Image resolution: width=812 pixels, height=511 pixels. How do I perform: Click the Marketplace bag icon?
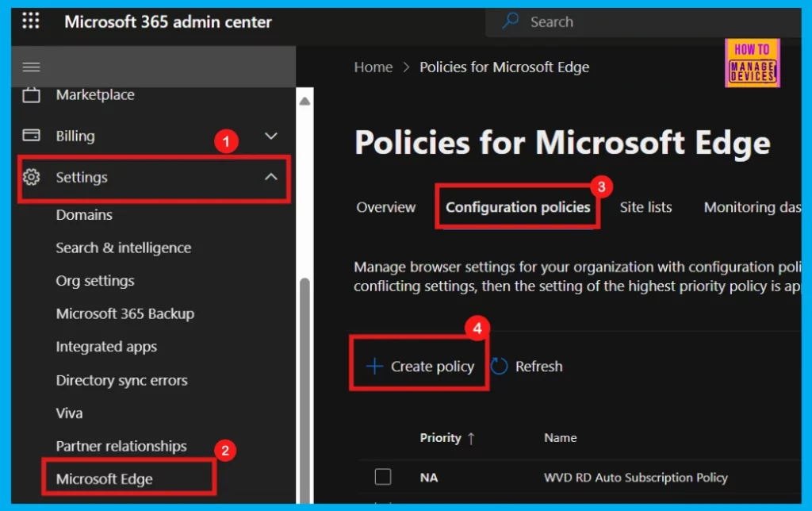tap(31, 95)
